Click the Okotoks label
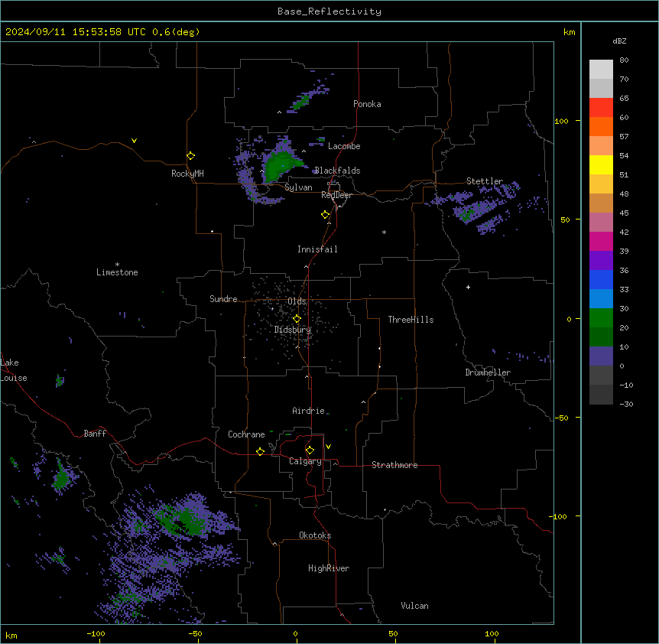Screen dimensions: 659x644 click(315, 535)
